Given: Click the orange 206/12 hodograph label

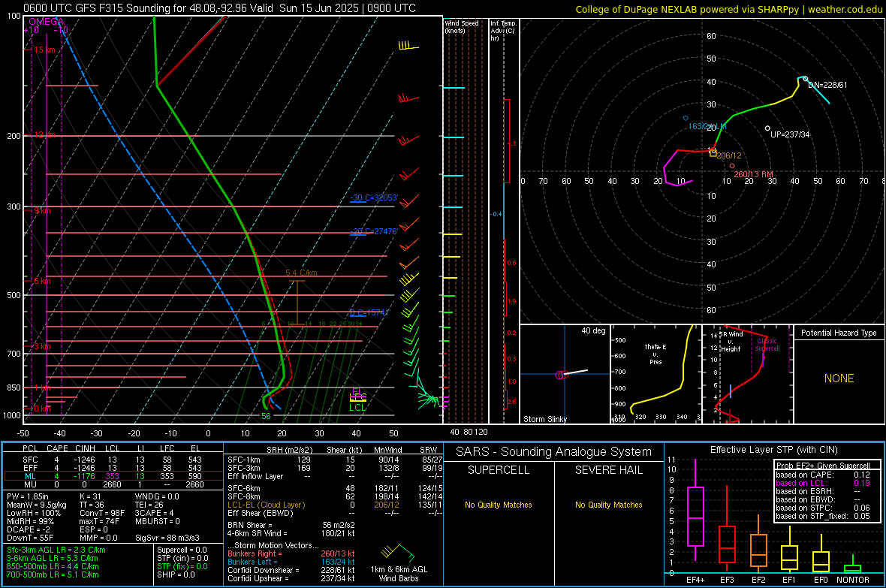Looking at the screenshot, I should [729, 155].
